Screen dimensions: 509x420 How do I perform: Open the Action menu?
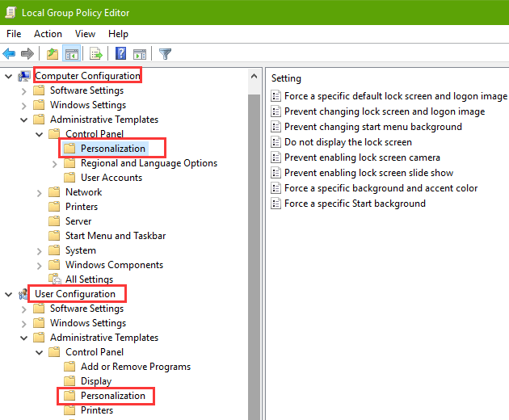48,34
